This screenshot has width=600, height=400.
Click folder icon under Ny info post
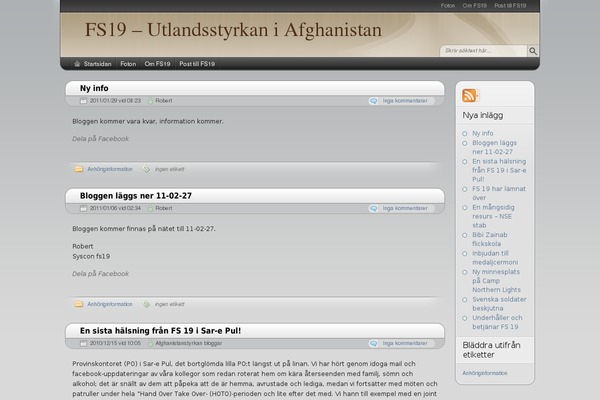(x=79, y=169)
